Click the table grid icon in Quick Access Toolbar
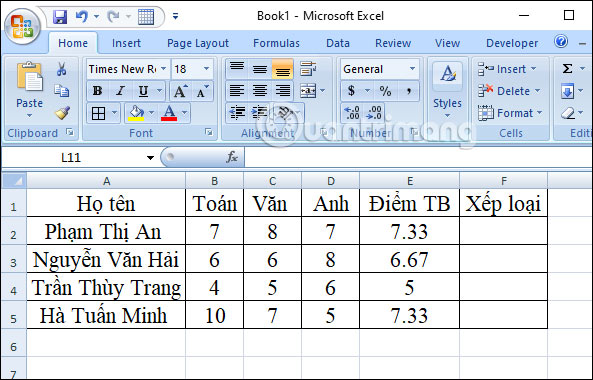593x380 pixels. click(x=146, y=17)
